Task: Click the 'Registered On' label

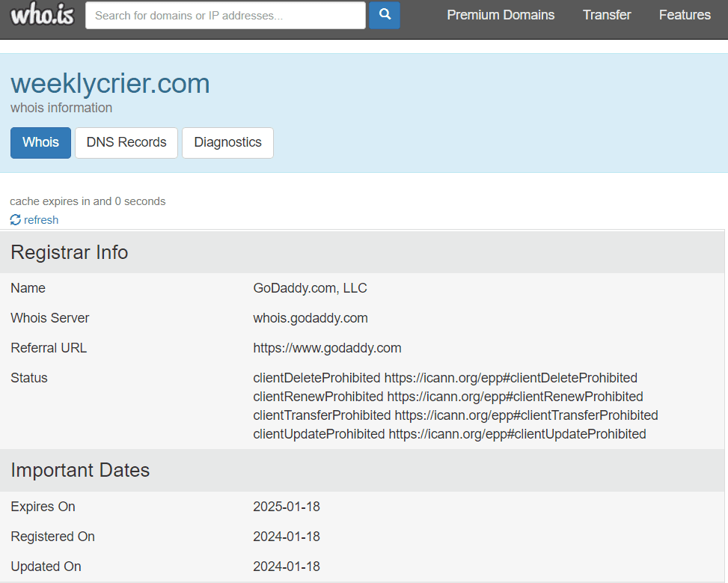Action: point(52,537)
